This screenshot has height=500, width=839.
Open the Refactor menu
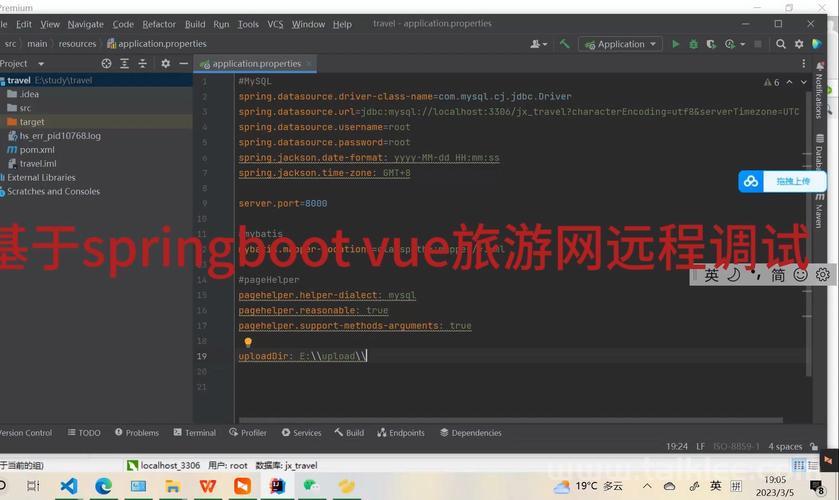tap(159, 24)
